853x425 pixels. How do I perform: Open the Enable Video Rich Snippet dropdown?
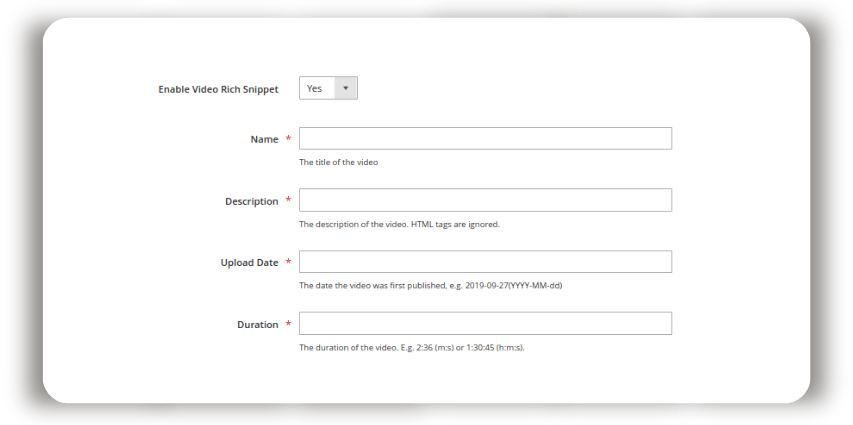tap(328, 88)
